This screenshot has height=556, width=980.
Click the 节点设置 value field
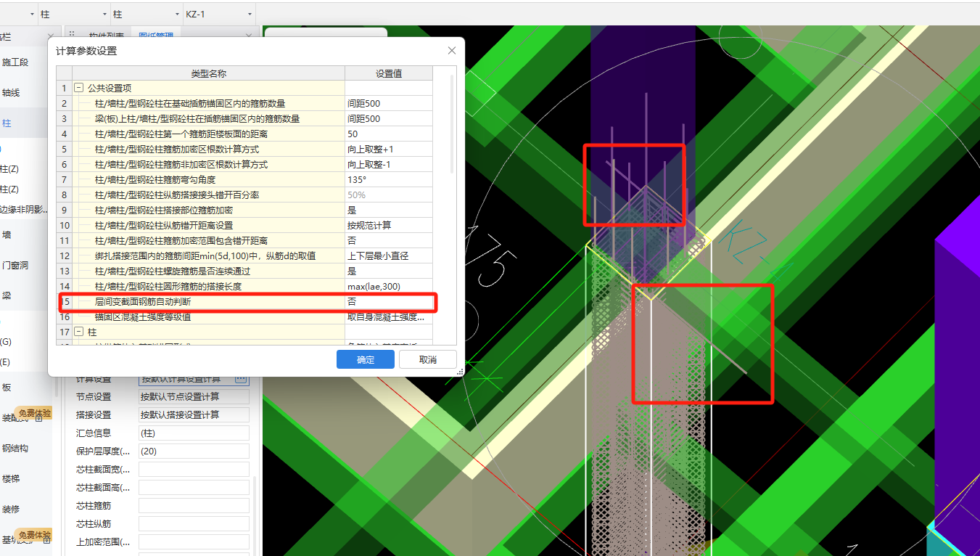click(x=194, y=397)
